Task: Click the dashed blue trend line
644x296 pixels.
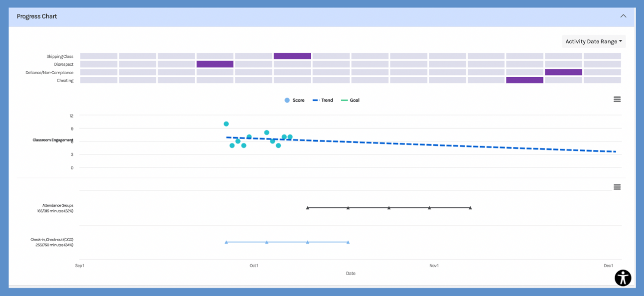Action: click(448, 145)
